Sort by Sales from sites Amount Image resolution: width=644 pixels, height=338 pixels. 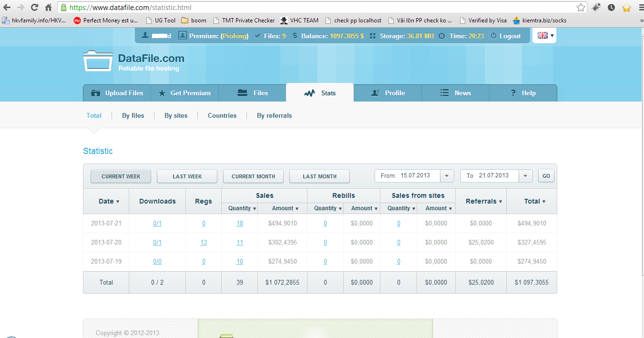point(439,208)
